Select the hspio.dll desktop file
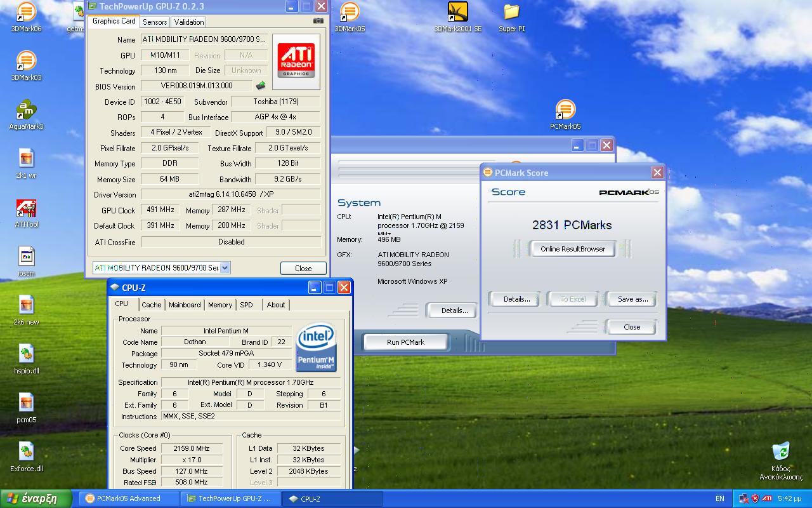Image resolution: width=812 pixels, height=508 pixels. pos(26,359)
